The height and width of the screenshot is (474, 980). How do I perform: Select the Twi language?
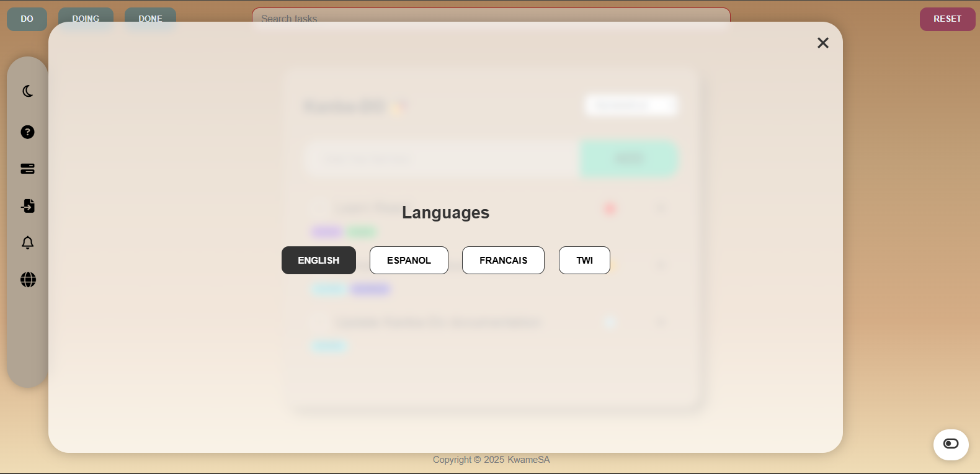coord(584,260)
